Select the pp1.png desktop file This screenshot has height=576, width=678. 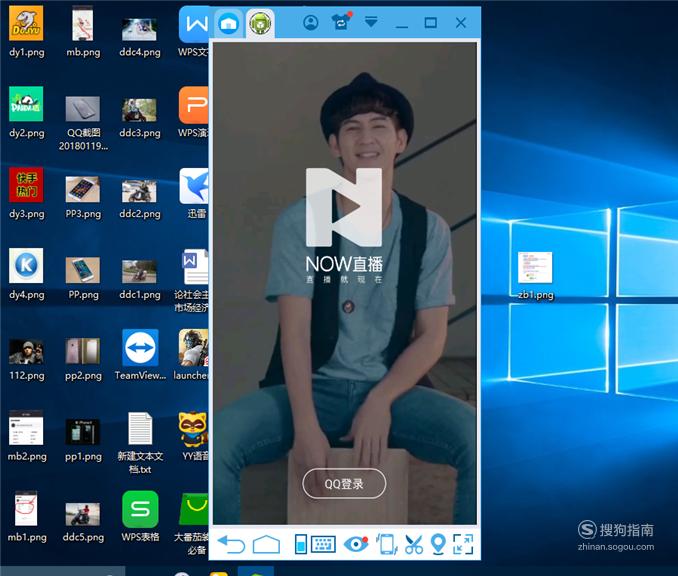pyautogui.click(x=83, y=440)
